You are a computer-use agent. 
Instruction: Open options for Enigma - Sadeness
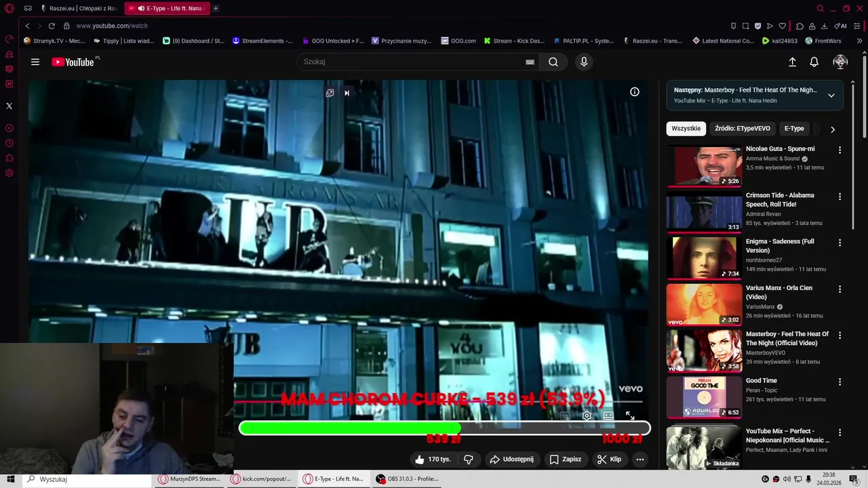(x=840, y=243)
